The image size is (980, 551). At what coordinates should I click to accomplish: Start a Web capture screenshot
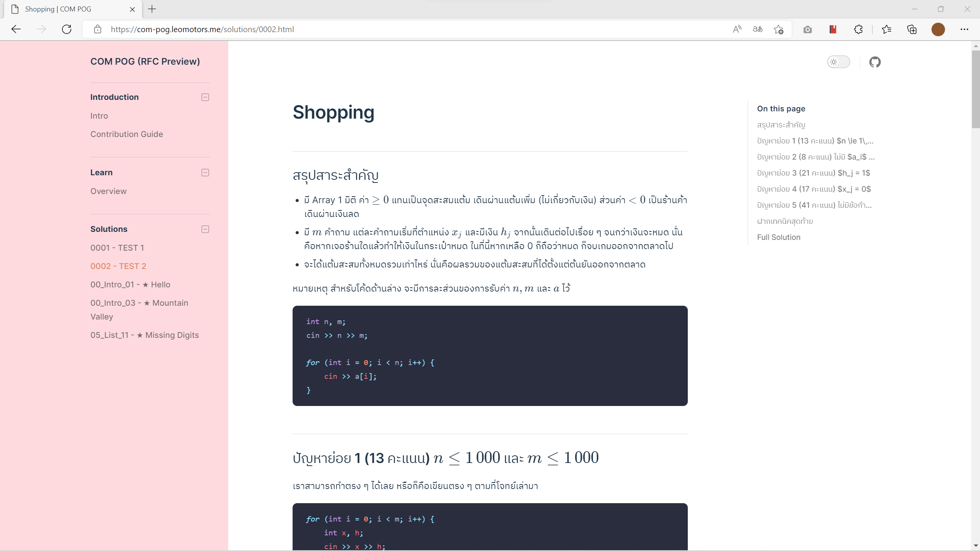click(x=807, y=29)
